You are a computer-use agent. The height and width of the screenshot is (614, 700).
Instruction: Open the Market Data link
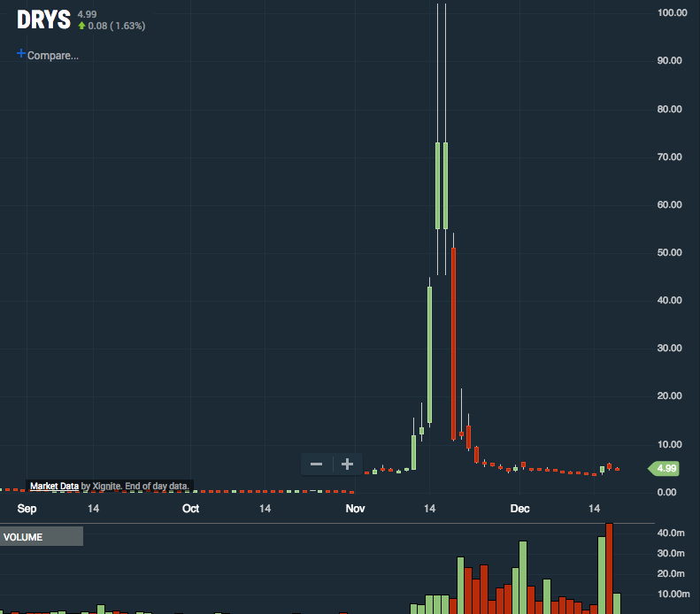pos(54,486)
